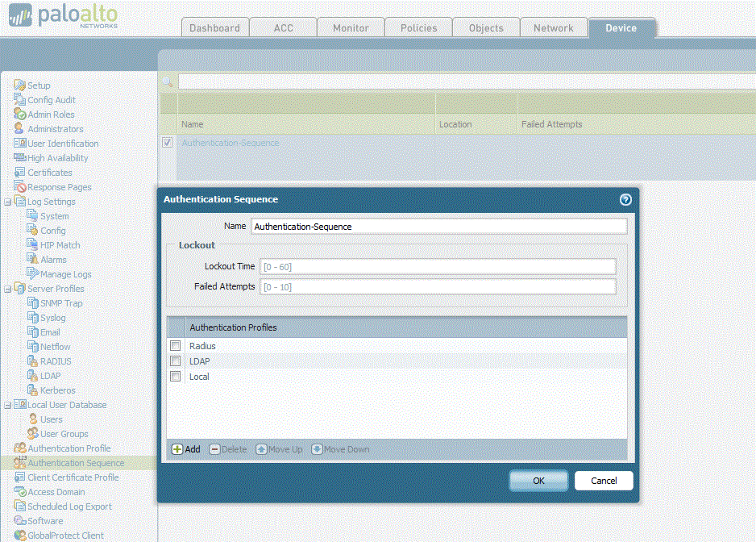The height and width of the screenshot is (542, 756).
Task: Add an authentication profile
Action: [x=186, y=449]
